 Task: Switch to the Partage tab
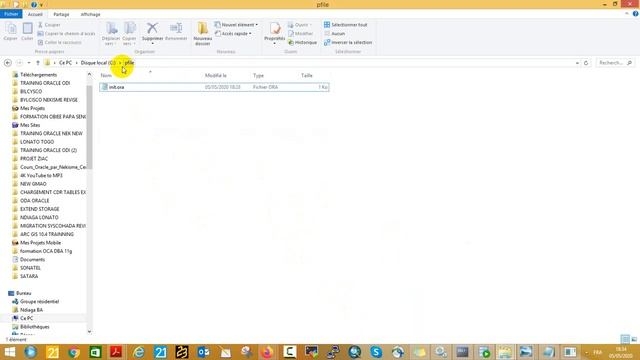pyautogui.click(x=61, y=14)
